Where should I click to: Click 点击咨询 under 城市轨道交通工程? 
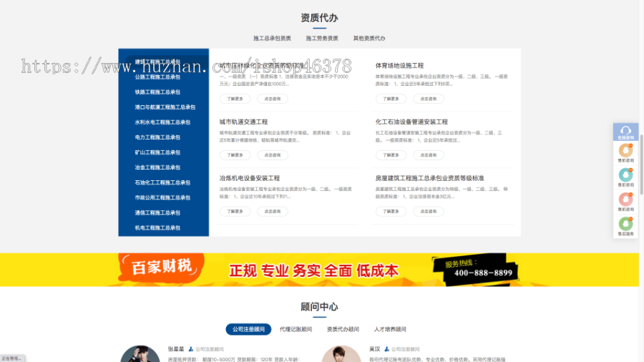click(273, 155)
